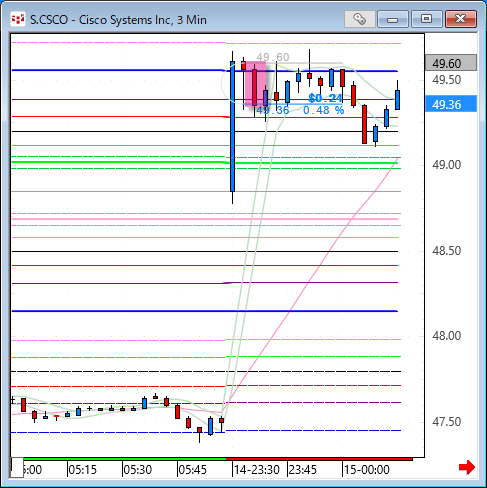Click the 05:30 time axis label

138,470
